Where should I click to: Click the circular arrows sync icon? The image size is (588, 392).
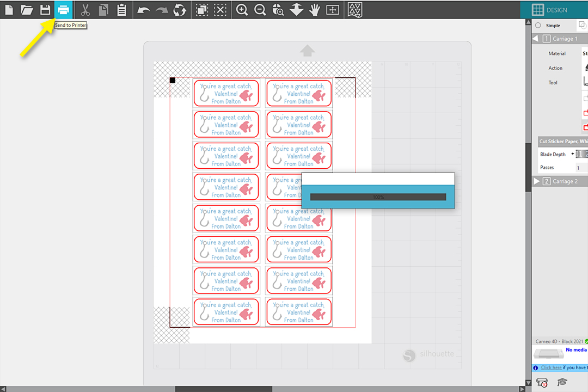pyautogui.click(x=180, y=10)
